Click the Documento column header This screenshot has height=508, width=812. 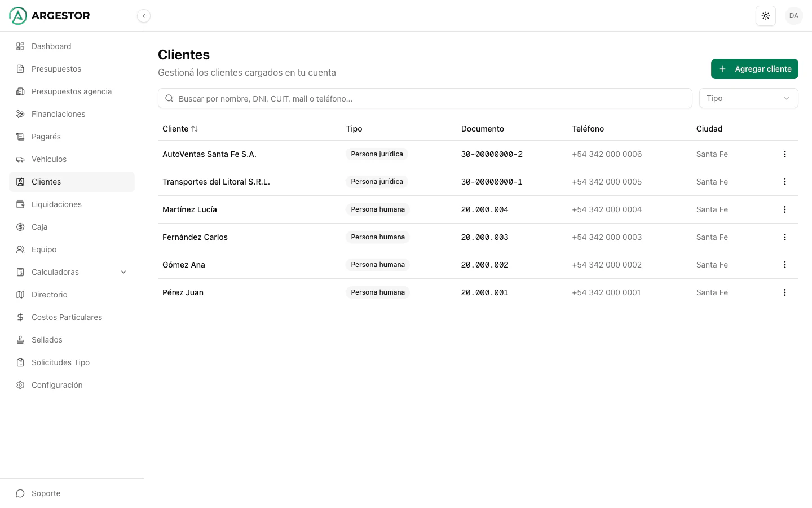(483, 129)
